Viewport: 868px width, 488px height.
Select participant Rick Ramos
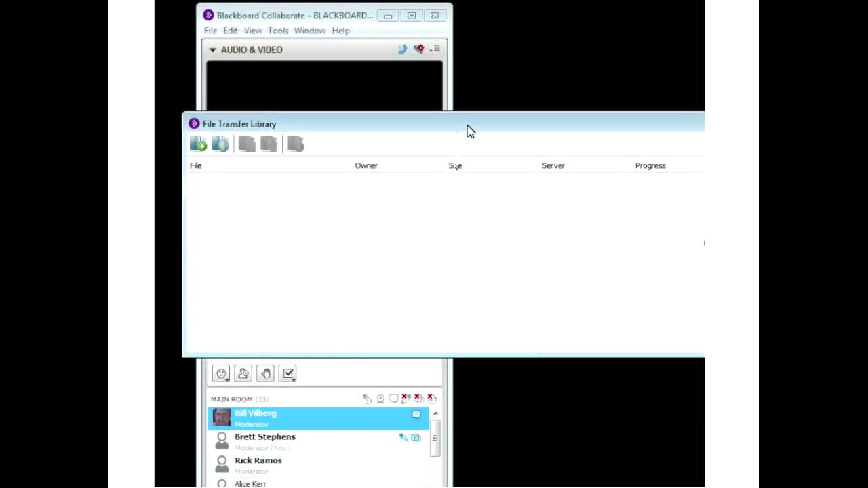pyautogui.click(x=318, y=465)
